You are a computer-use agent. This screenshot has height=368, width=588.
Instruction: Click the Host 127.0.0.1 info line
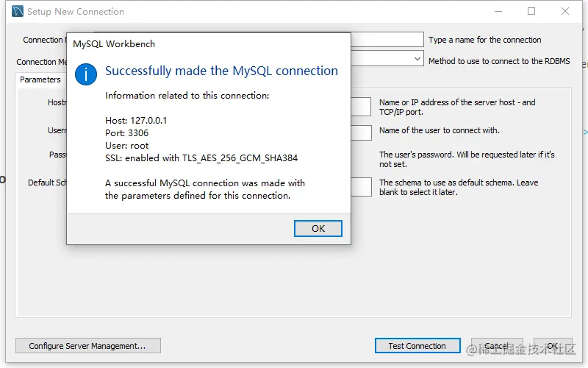[x=136, y=121]
